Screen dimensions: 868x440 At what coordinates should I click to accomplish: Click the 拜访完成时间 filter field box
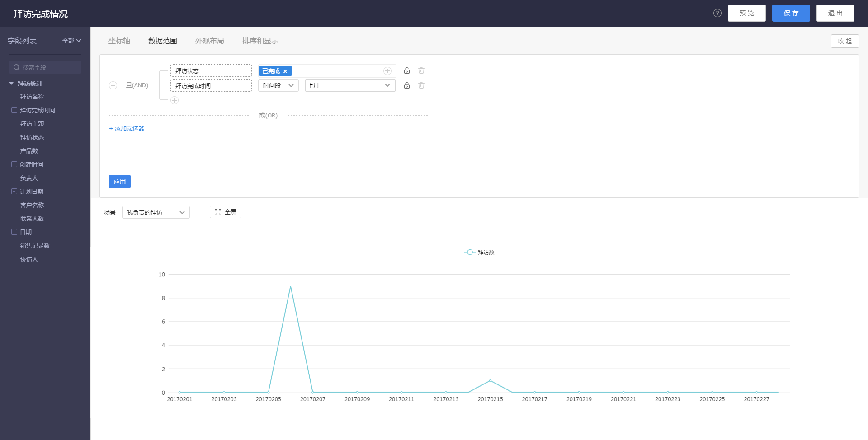(x=211, y=85)
